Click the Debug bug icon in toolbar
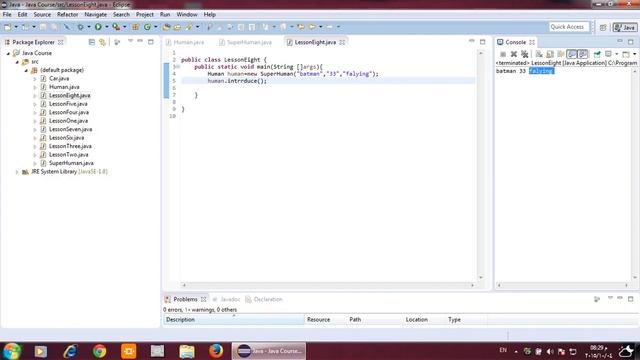 tap(80, 27)
